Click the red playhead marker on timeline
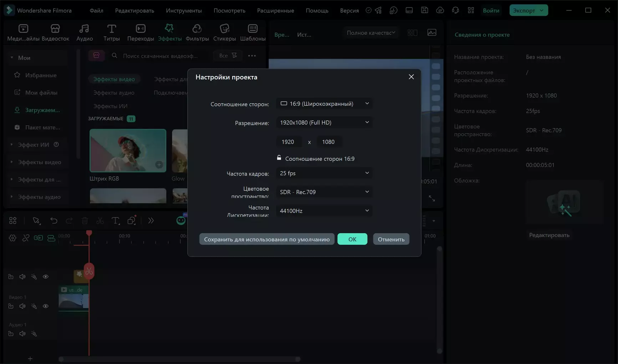The width and height of the screenshot is (618, 364). click(89, 233)
